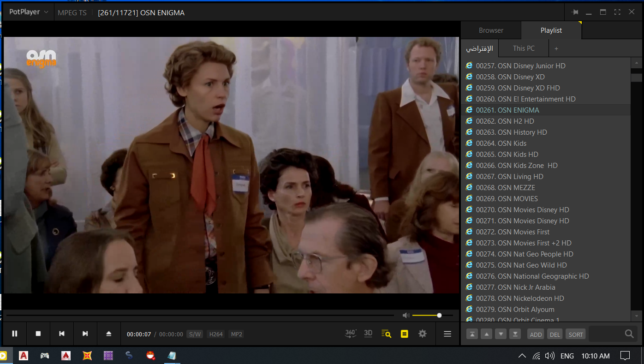Select 00277. OSN Nick Jr Arabia
This screenshot has width=644, height=364.
[x=546, y=287]
